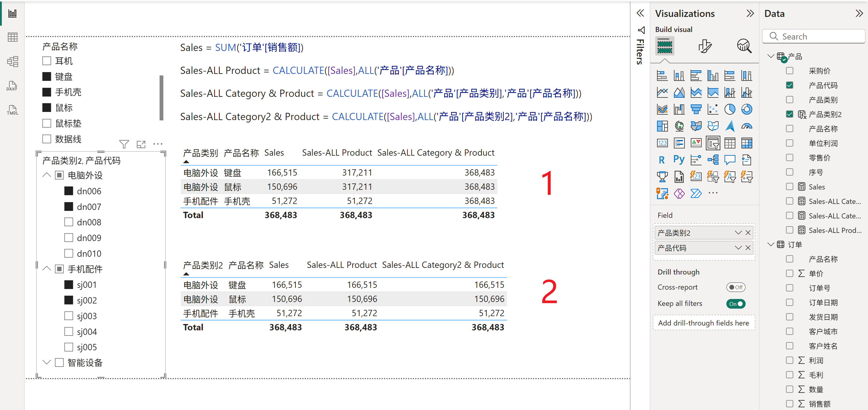Select the Format visual brush tab
Image resolution: width=868 pixels, height=410 pixels.
click(x=705, y=46)
